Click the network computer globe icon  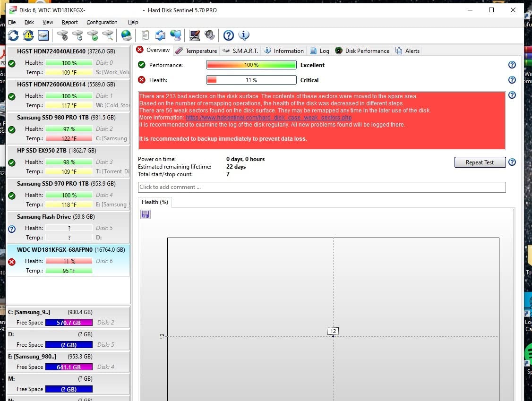[x=176, y=35]
